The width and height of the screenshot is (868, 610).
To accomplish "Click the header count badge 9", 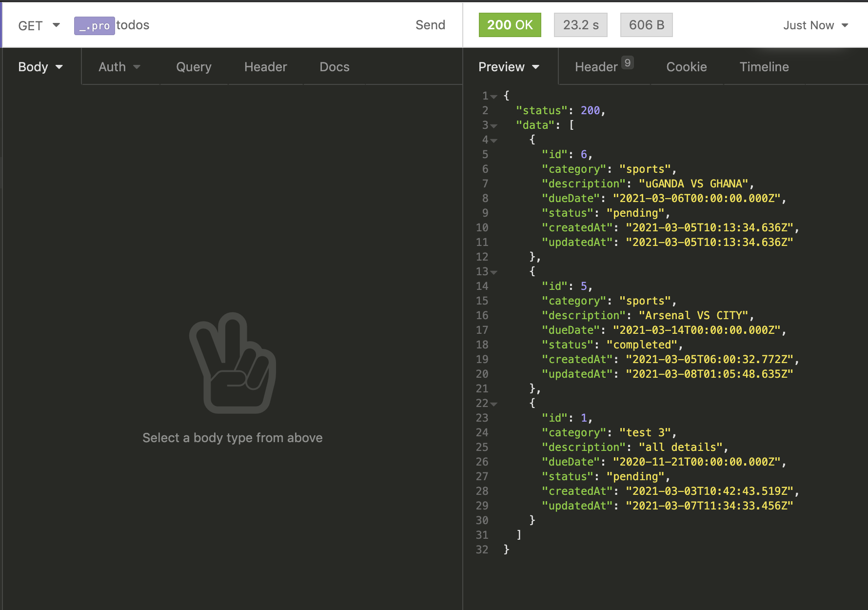I will (628, 62).
